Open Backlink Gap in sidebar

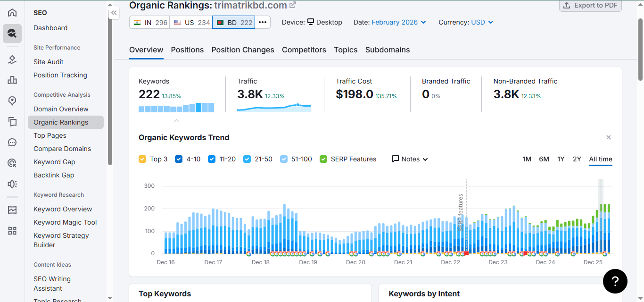click(54, 175)
